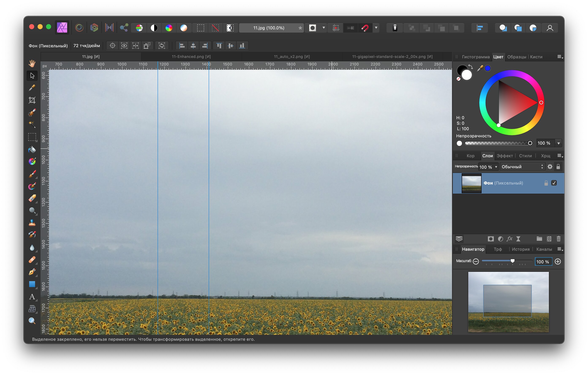Select the Move tool arrow

click(32, 75)
